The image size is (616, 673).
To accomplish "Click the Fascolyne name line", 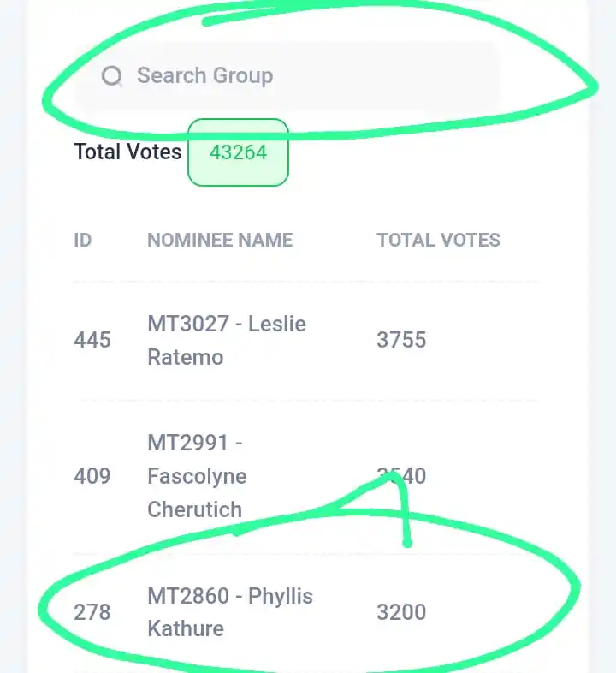I will [198, 477].
